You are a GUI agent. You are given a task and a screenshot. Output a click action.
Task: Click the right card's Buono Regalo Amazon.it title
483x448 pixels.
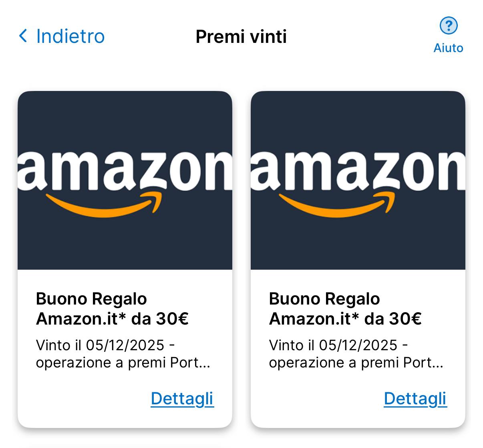pos(345,309)
